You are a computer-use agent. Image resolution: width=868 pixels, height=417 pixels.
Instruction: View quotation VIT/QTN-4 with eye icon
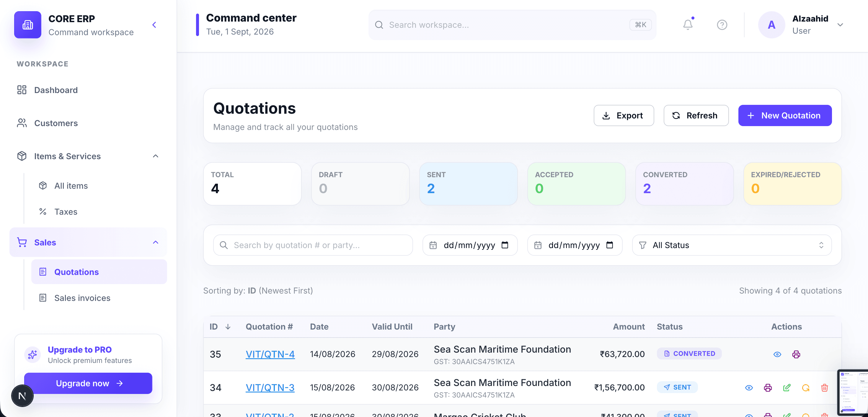[777, 354]
